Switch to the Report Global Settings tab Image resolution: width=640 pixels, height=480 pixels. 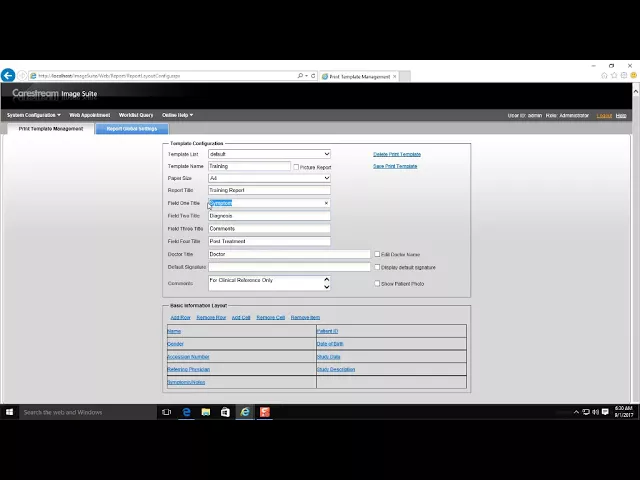132,129
